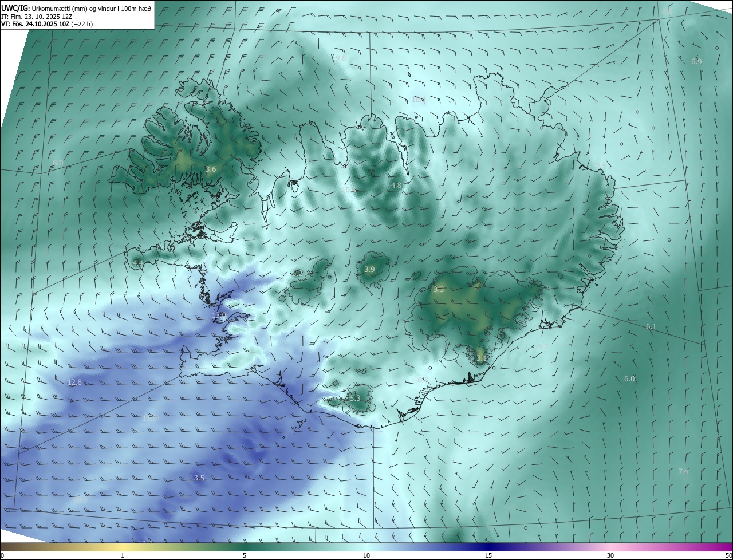Click the 9.4 value label on the east coast
The width and height of the screenshot is (733, 560).
coord(600,165)
